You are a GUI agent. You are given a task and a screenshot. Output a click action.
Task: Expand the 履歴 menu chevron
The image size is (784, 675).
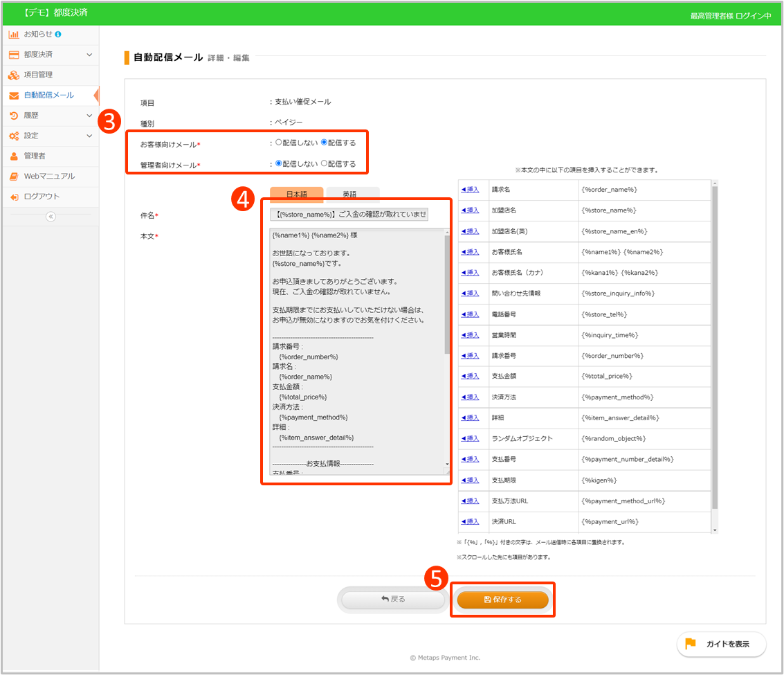click(89, 116)
